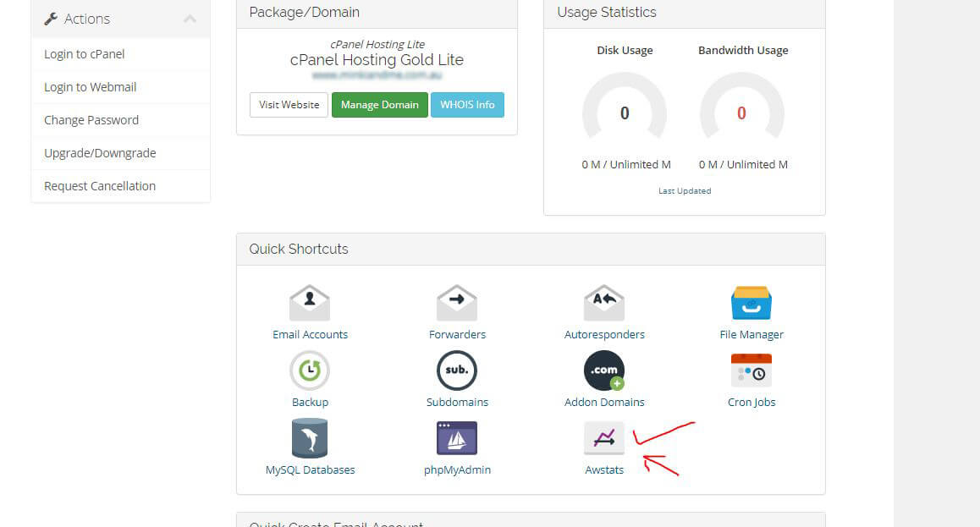This screenshot has height=527, width=980.
Task: Click the 'Last Updated' text
Action: 685,191
